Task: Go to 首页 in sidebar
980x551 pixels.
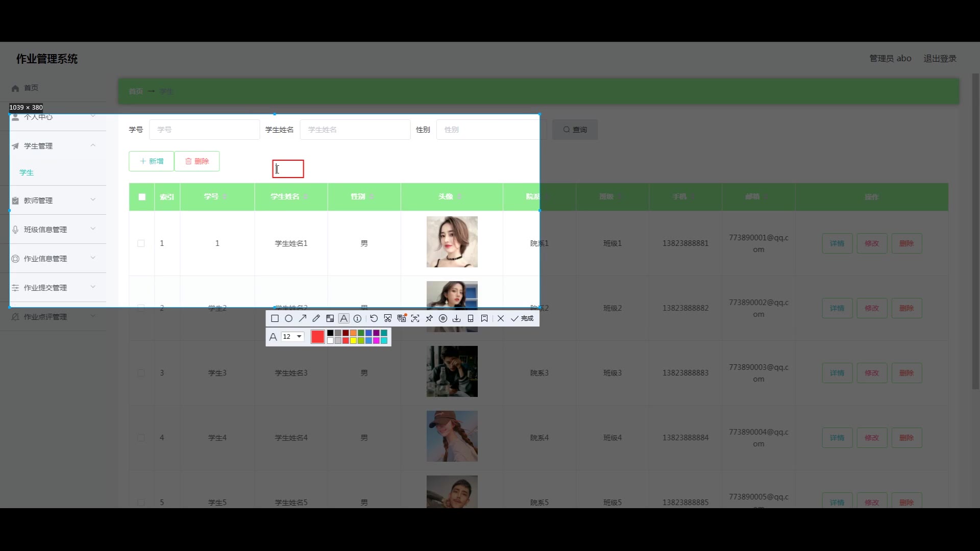Action: coord(31,88)
